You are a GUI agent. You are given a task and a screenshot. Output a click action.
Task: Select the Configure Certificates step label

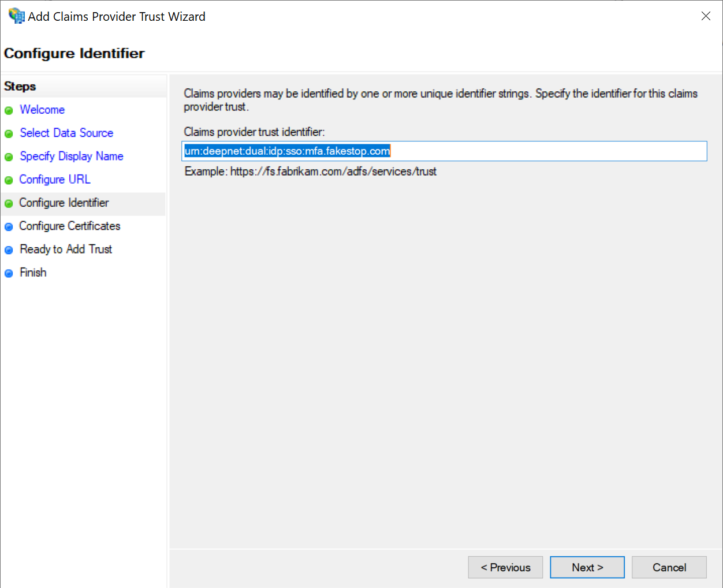pyautogui.click(x=69, y=226)
